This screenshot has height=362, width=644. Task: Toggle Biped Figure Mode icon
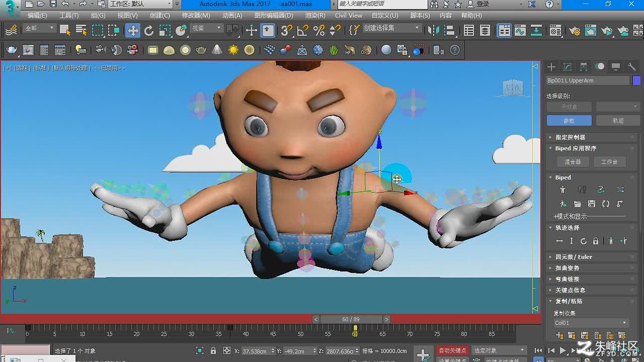562,190
